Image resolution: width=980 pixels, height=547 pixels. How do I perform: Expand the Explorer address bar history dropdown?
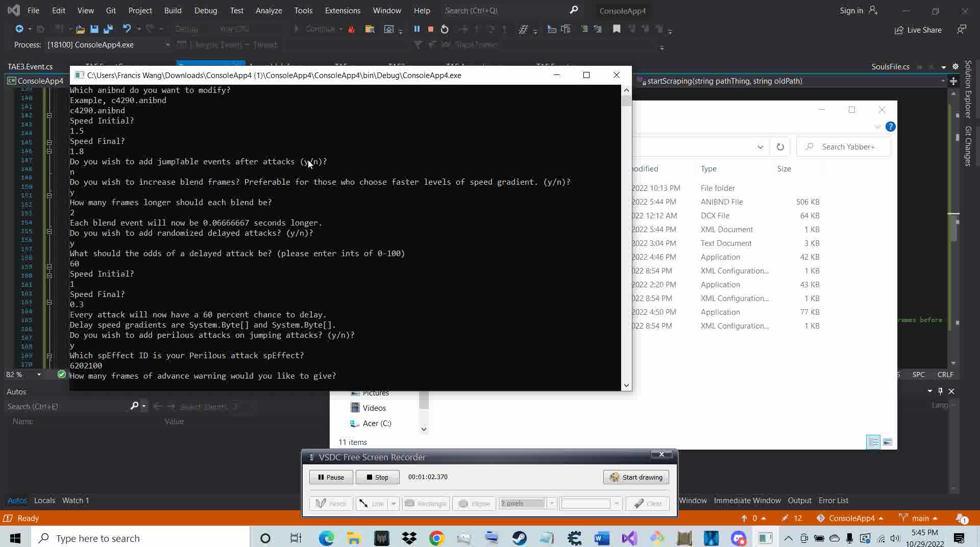coord(760,147)
